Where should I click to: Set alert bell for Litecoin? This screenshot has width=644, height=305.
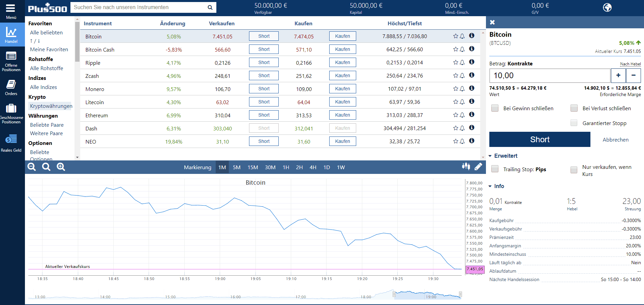462,102
